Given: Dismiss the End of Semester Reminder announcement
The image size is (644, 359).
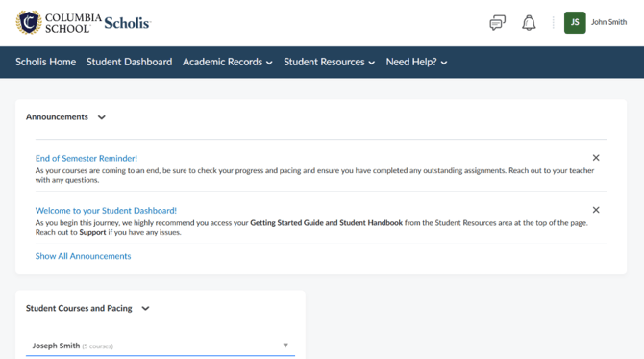Looking at the screenshot, I should pos(596,158).
